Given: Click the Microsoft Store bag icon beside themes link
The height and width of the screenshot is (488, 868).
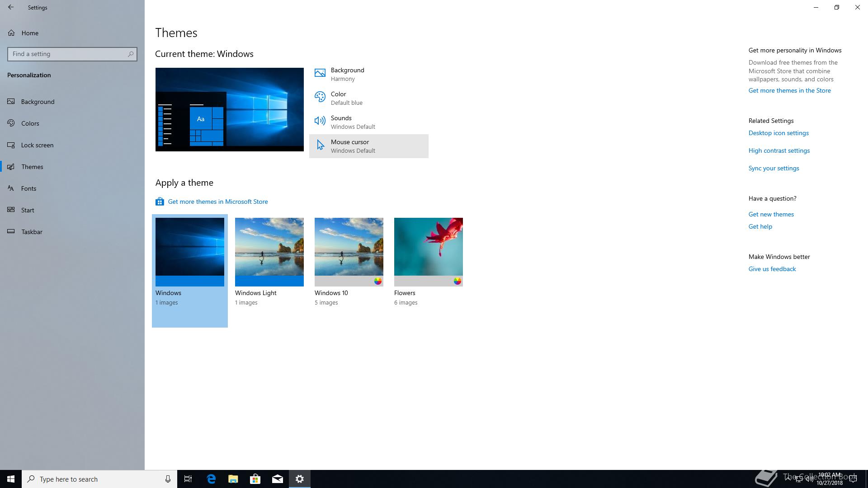Looking at the screenshot, I should [160, 202].
